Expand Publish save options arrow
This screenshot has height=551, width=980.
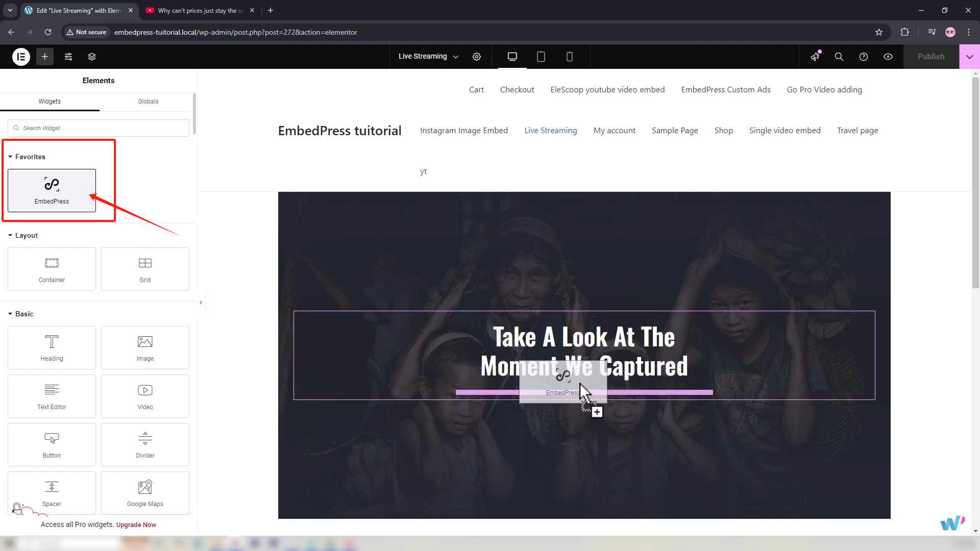point(969,57)
